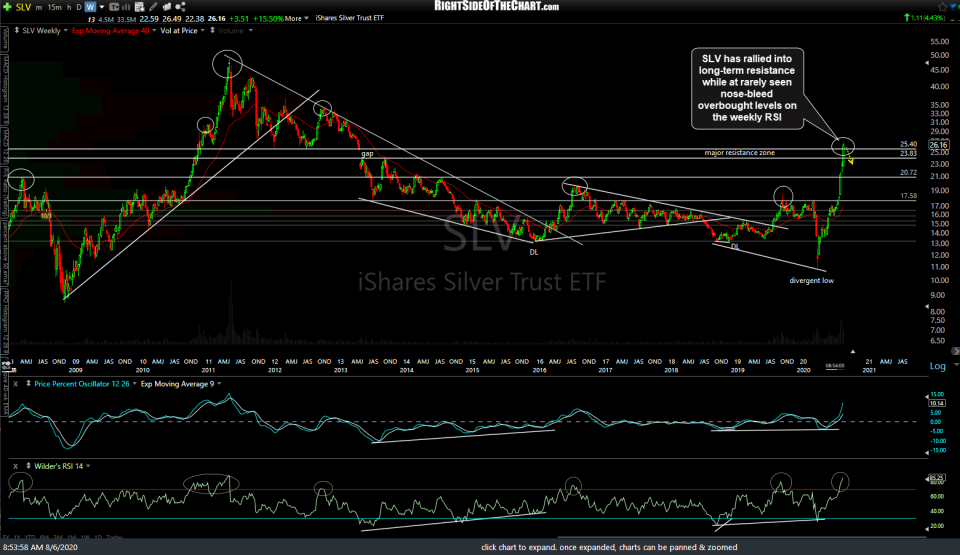Click the text annotation tool icon
This screenshot has width=960, height=555.
coord(114,7)
